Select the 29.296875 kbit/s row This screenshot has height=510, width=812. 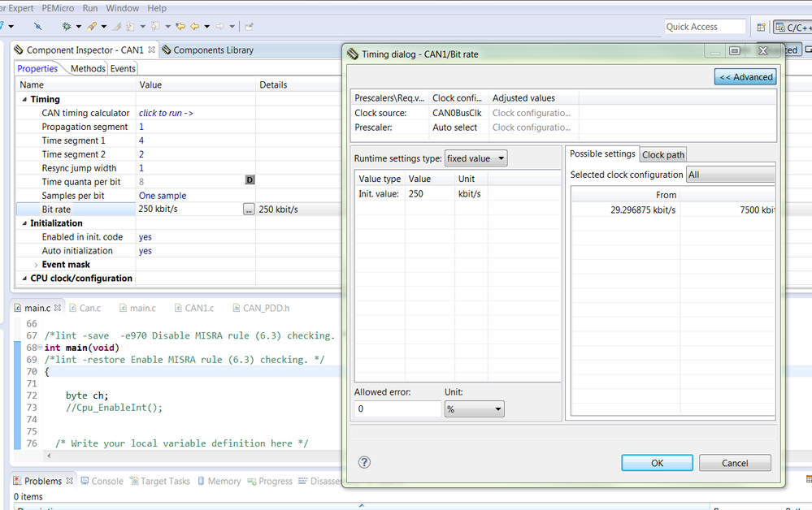click(673, 210)
